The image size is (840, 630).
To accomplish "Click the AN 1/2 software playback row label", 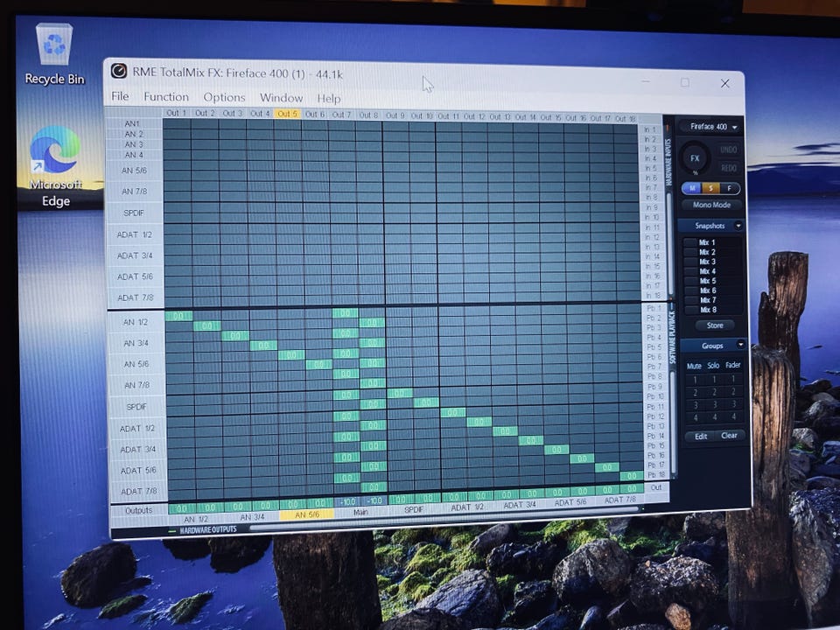I will (136, 322).
